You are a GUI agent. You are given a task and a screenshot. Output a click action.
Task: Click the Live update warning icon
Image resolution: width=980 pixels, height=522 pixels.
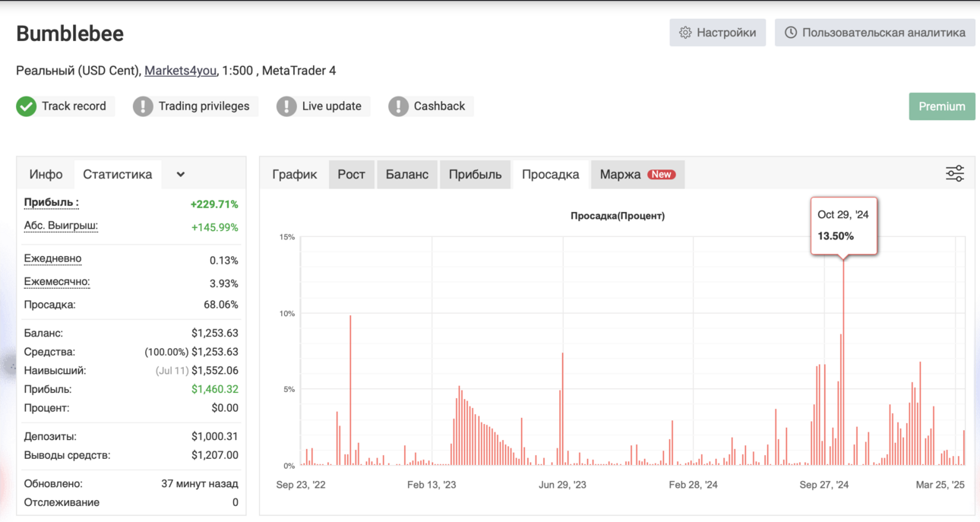tap(286, 106)
